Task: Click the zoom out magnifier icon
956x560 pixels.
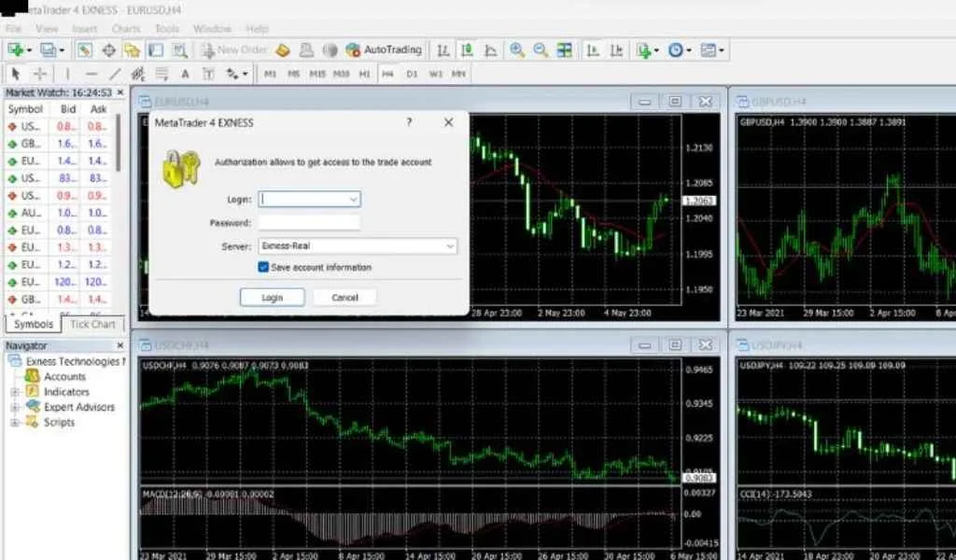Action: (541, 50)
